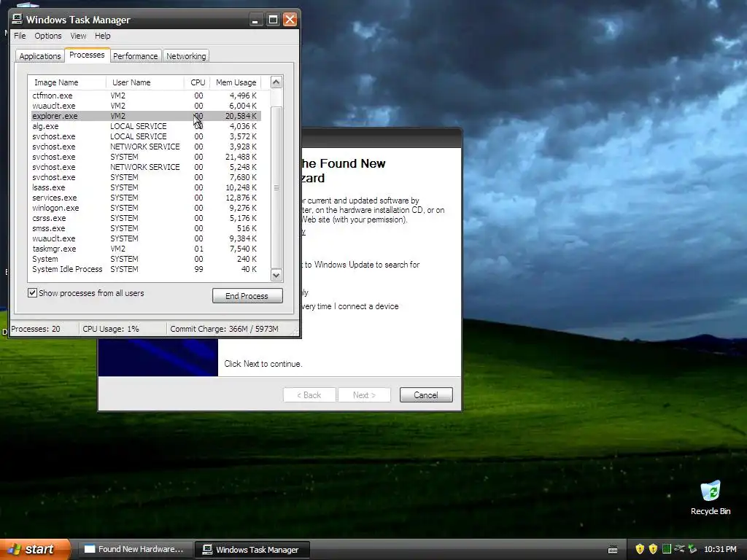Uncheck Show processes from all users
747x560 pixels.
pos(32,293)
